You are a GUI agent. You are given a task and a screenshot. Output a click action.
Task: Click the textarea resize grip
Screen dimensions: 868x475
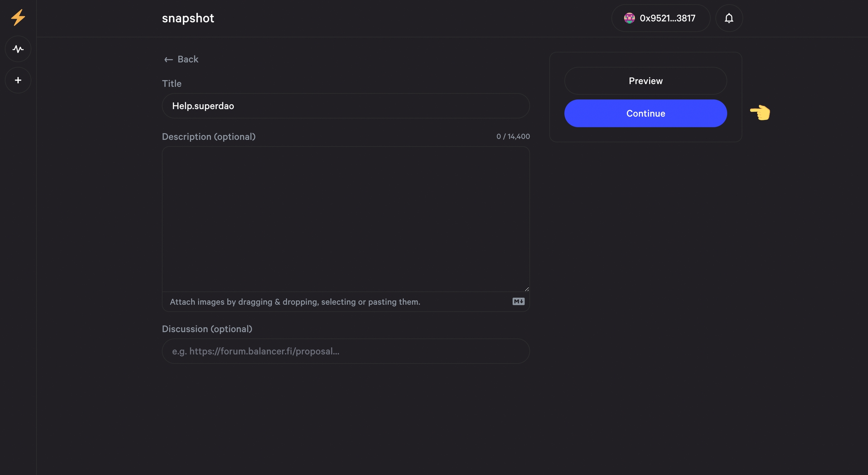click(526, 288)
